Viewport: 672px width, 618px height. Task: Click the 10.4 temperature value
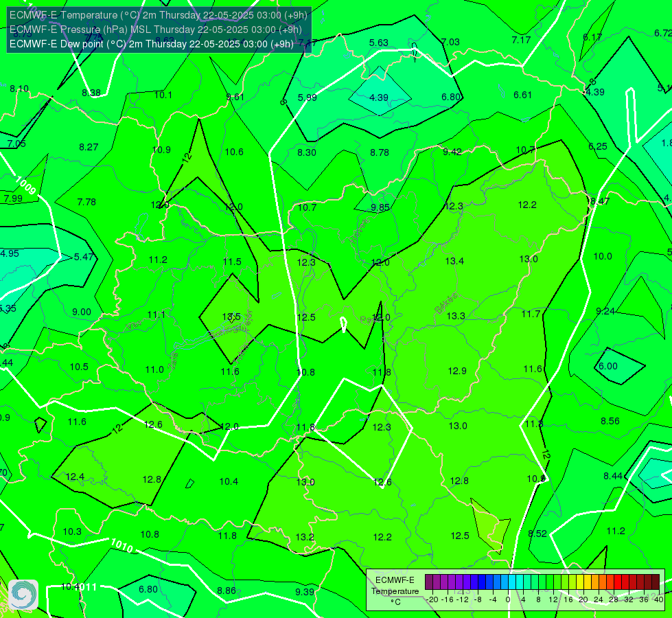point(229,481)
